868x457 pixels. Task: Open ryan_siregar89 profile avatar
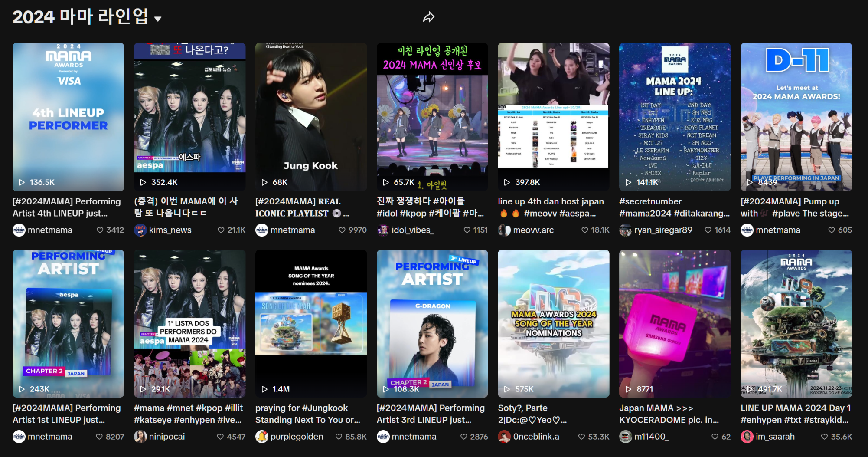pos(626,230)
